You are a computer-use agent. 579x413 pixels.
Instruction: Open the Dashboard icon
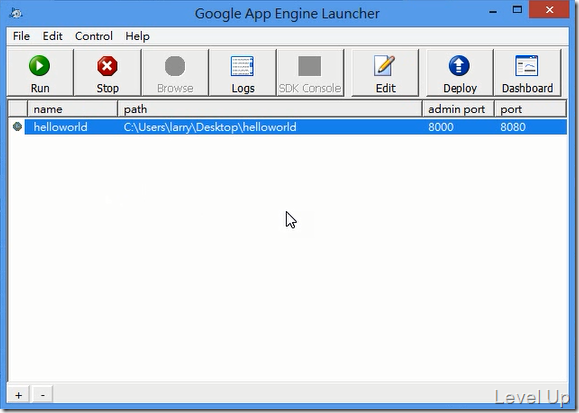coord(527,66)
